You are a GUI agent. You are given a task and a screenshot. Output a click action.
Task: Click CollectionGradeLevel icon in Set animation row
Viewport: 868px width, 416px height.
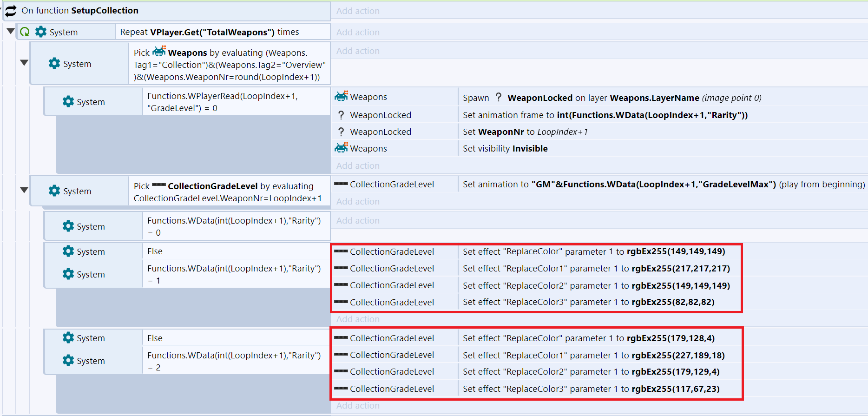point(341,184)
